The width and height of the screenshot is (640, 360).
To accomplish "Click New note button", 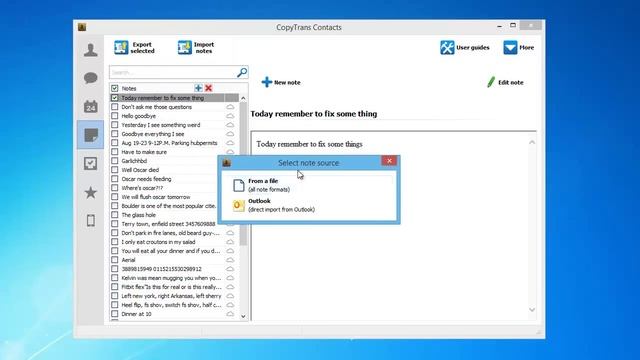I will 281,82.
